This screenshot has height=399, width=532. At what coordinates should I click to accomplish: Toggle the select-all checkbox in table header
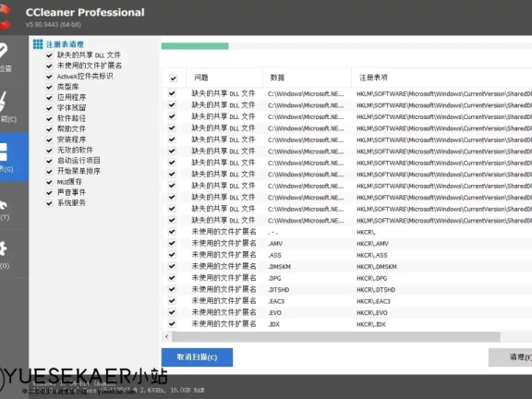click(x=173, y=79)
